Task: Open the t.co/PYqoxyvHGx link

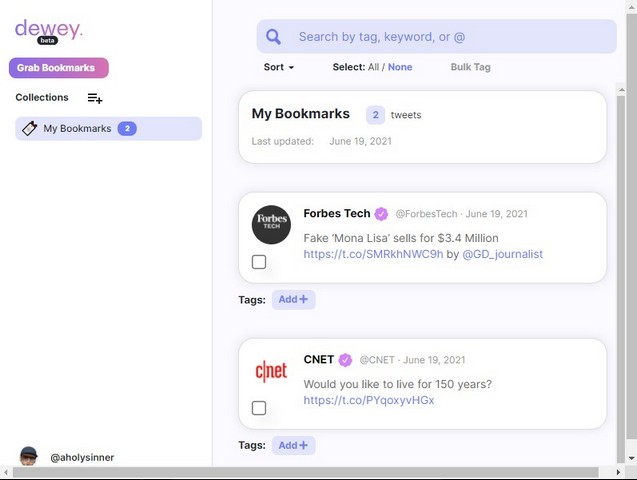Action: click(369, 400)
